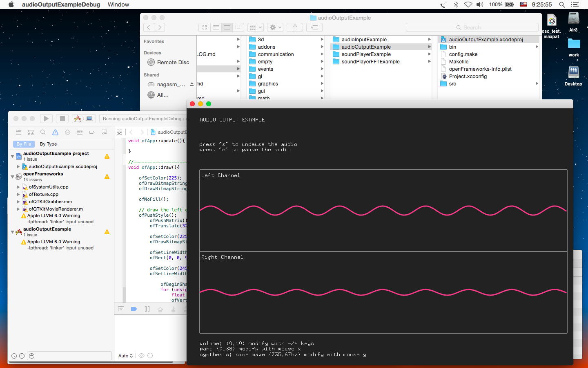Select the Issue navigator warning icon
588x368 pixels.
(55, 132)
